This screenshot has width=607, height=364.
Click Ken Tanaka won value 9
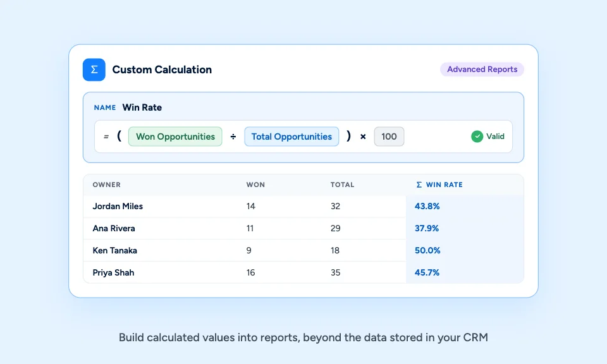(249, 250)
